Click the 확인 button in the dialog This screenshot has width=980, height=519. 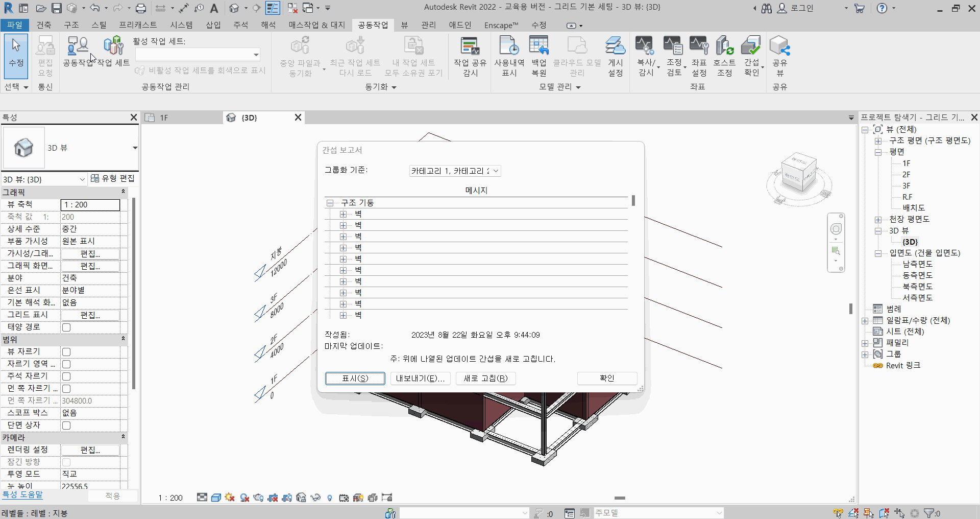[x=607, y=378]
